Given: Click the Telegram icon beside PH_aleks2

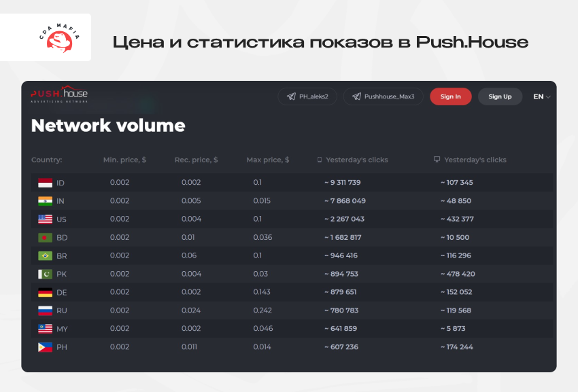Looking at the screenshot, I should pyautogui.click(x=291, y=96).
